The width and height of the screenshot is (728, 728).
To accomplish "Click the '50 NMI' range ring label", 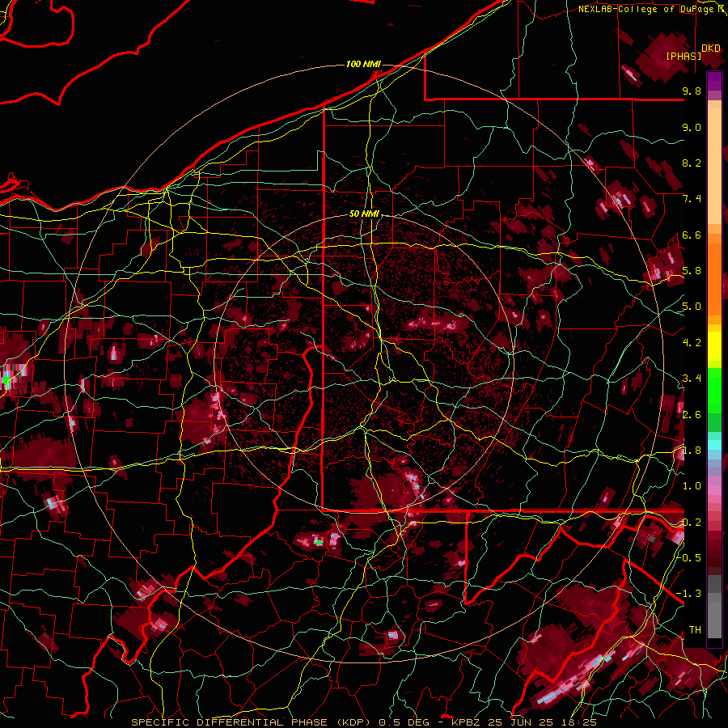I will point(364,214).
